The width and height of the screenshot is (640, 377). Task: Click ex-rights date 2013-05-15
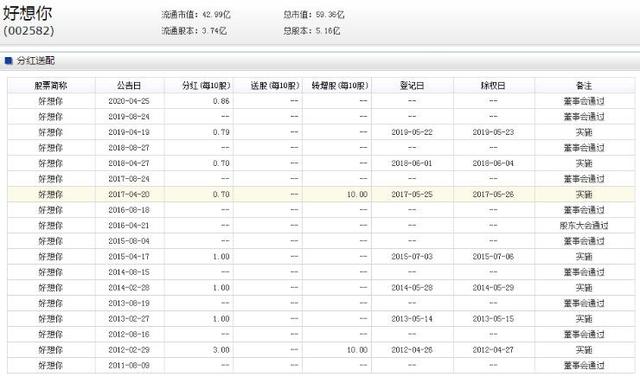pos(493,319)
